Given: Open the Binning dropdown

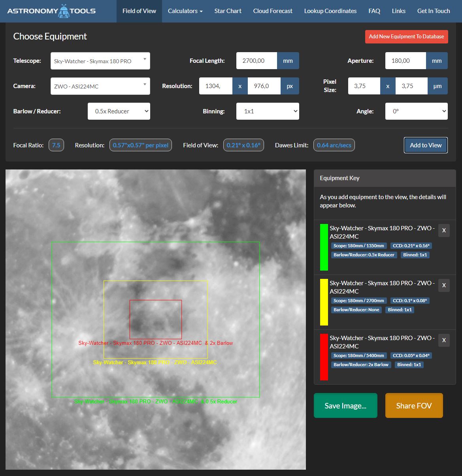Looking at the screenshot, I should pos(268,111).
